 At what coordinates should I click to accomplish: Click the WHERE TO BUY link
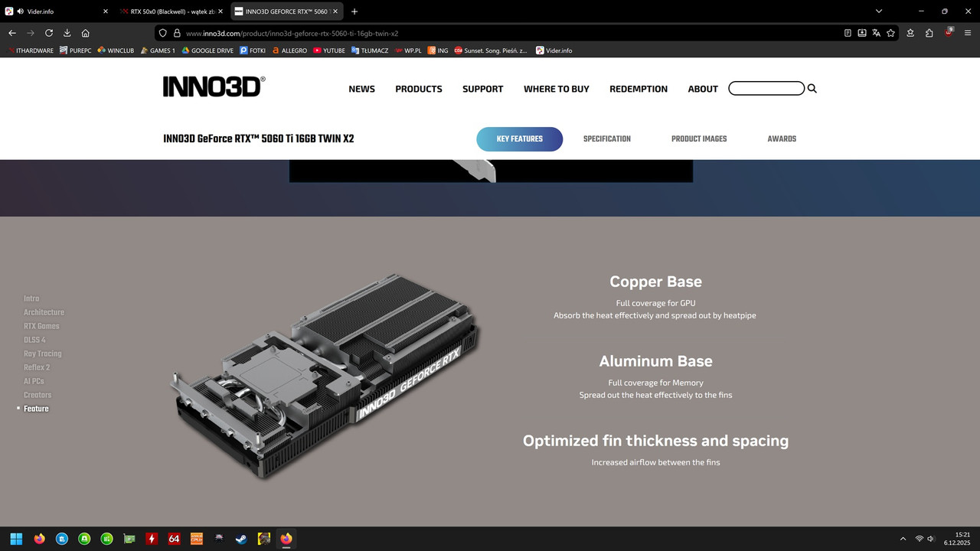556,89
